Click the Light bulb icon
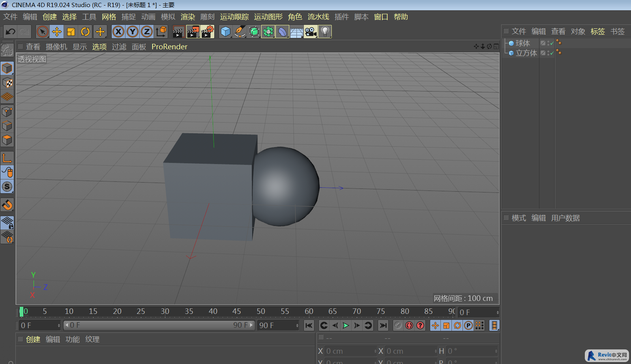 coord(325,32)
